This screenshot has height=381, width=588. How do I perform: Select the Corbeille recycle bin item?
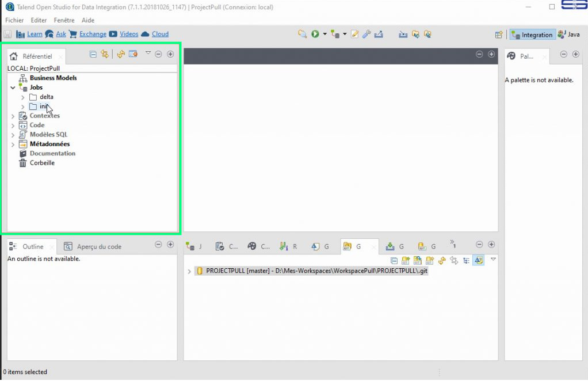click(42, 163)
